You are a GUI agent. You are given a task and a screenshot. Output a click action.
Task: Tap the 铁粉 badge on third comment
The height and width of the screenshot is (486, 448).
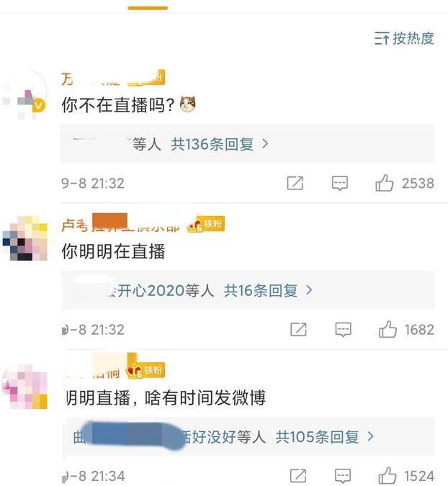click(145, 369)
